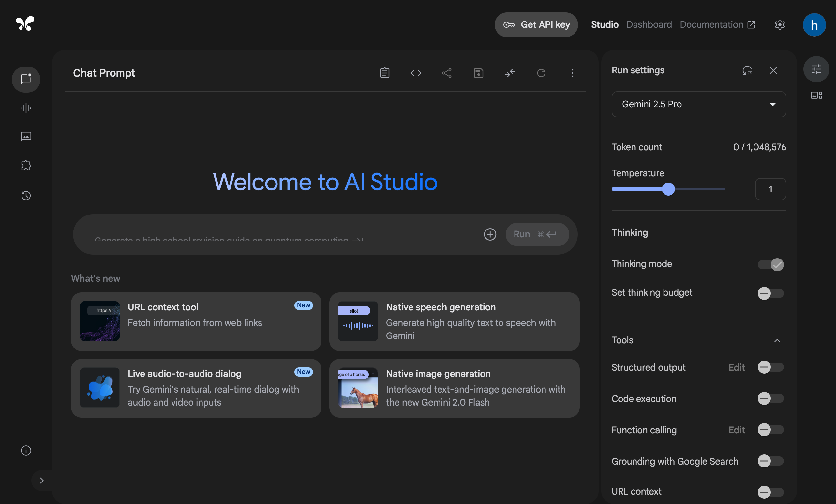Toggle the Run settings sliders icon
Viewport: 836px width, 504px height.
click(816, 69)
